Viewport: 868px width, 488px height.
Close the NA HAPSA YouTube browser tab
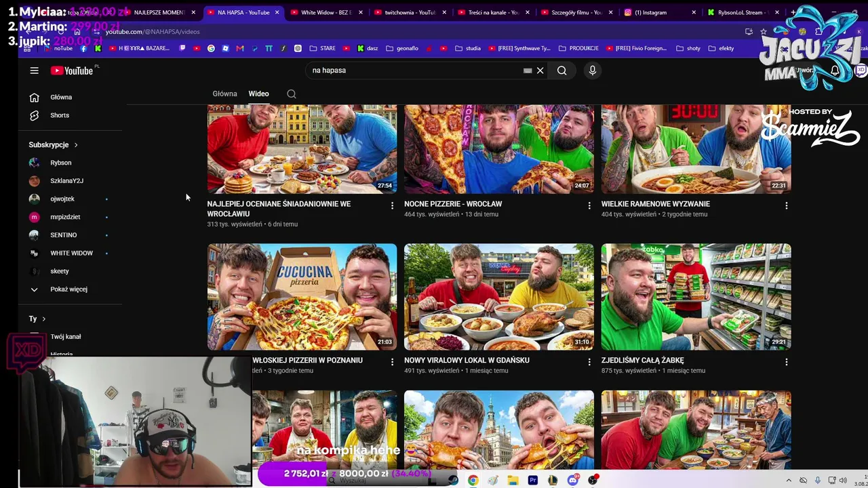(x=277, y=12)
